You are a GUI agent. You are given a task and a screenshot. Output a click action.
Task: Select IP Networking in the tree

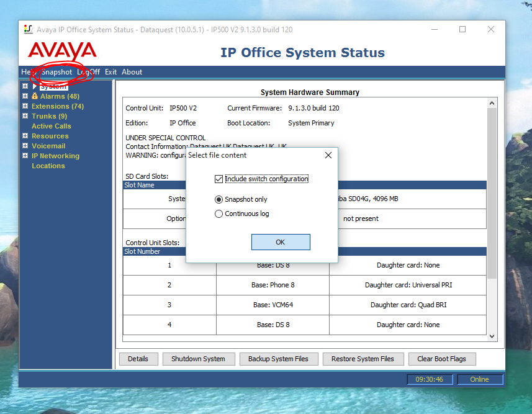[55, 156]
